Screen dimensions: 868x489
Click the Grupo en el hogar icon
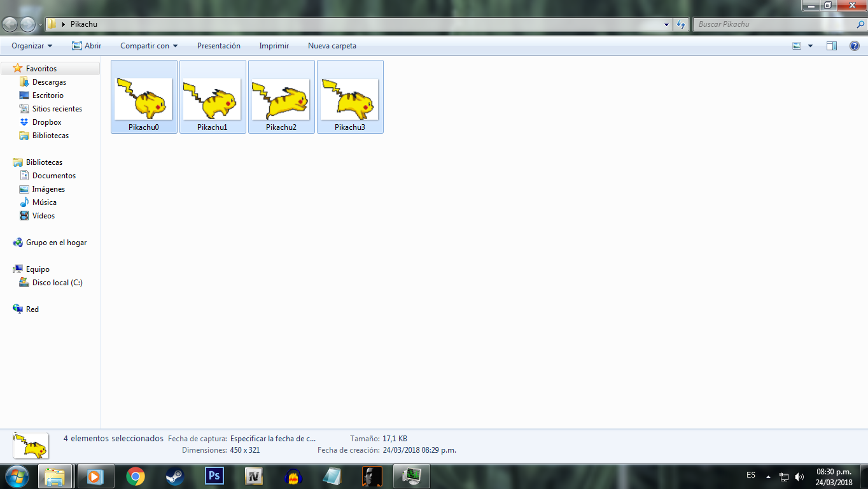pyautogui.click(x=18, y=243)
